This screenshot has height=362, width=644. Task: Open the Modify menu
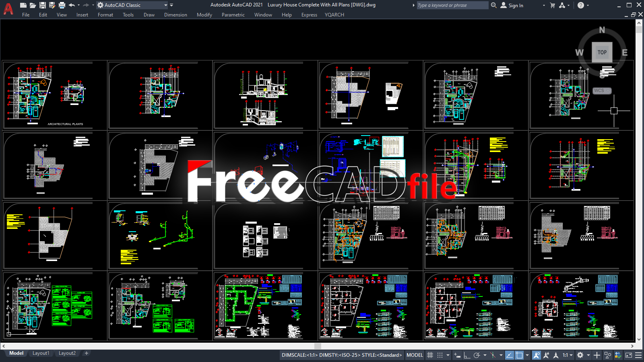click(204, 15)
